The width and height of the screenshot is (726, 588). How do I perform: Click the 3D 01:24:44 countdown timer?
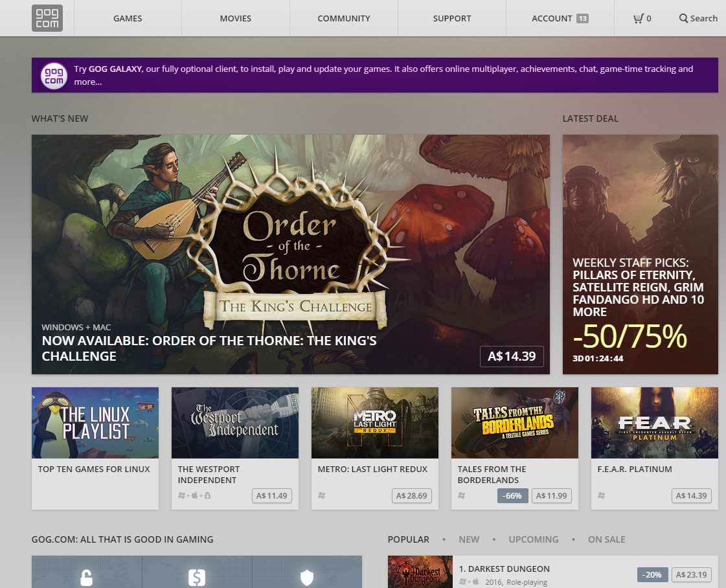[x=598, y=358]
